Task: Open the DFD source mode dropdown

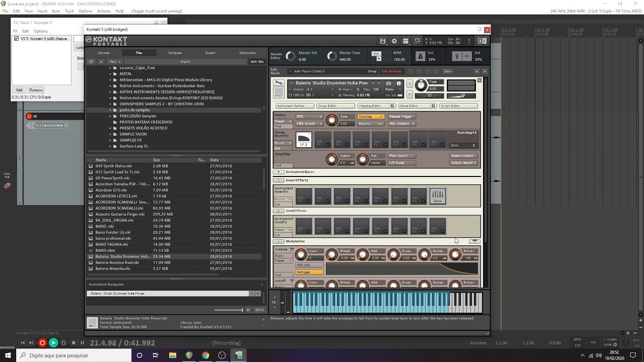Action: [309, 117]
